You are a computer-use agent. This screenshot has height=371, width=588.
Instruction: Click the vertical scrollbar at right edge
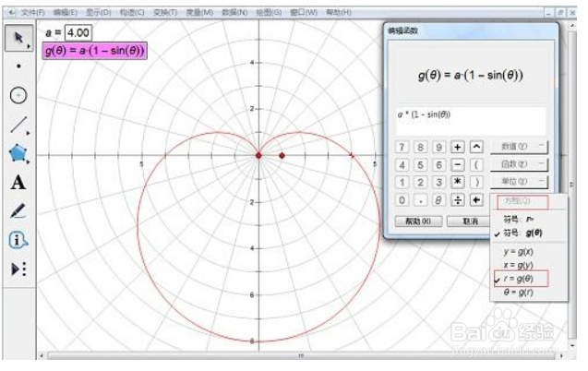click(x=572, y=184)
